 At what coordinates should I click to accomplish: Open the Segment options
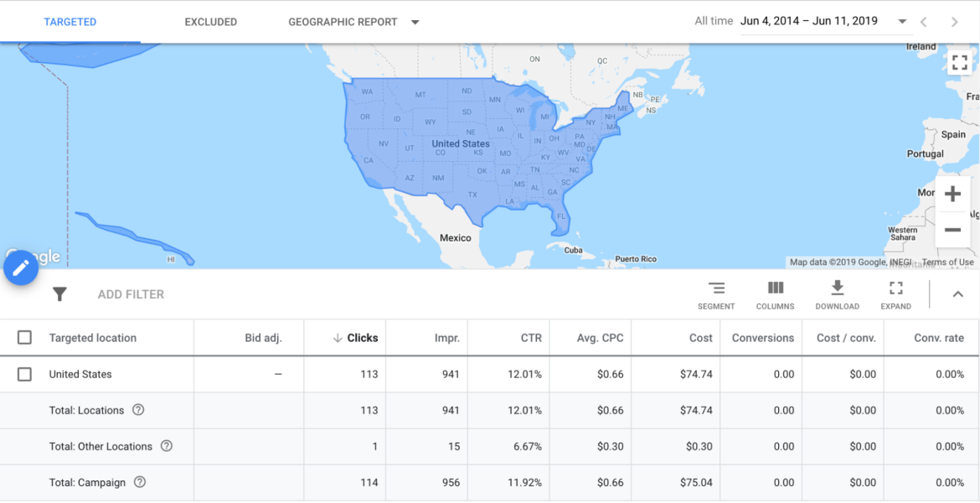coord(716,294)
